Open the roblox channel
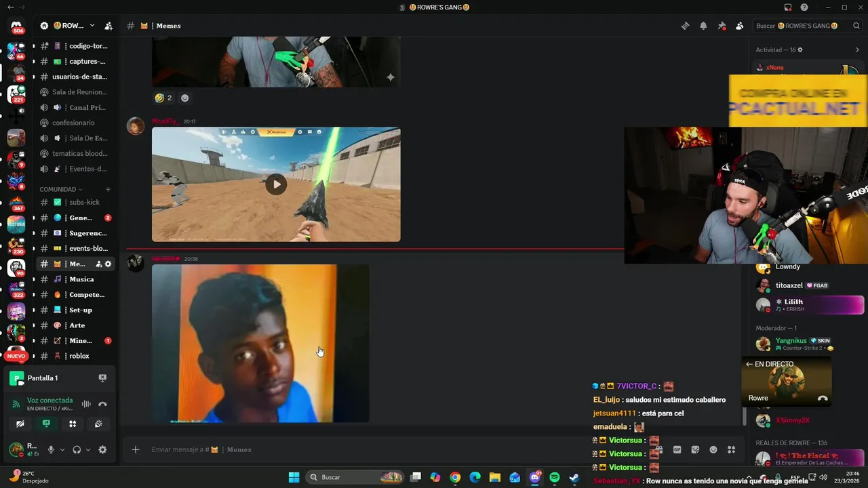 click(76, 356)
